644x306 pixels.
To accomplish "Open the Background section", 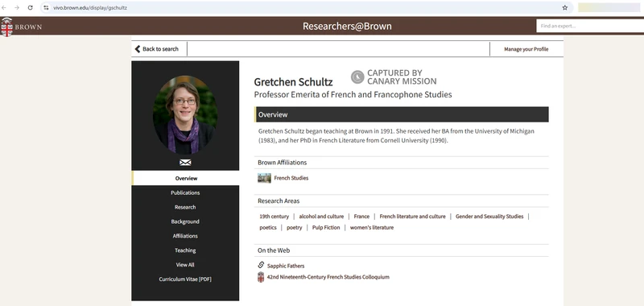I will click(x=185, y=221).
